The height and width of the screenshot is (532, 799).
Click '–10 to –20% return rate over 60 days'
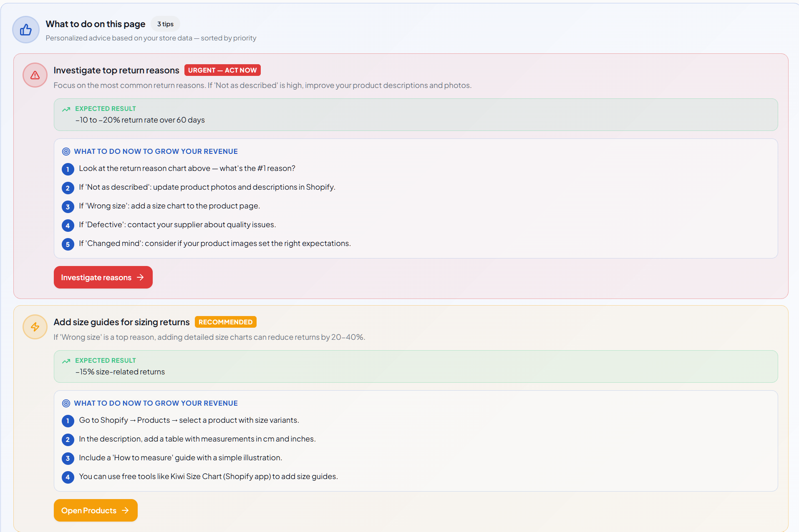click(x=140, y=120)
